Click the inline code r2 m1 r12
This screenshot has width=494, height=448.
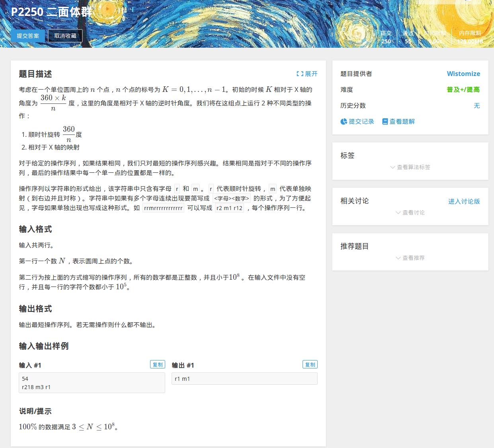click(x=230, y=208)
